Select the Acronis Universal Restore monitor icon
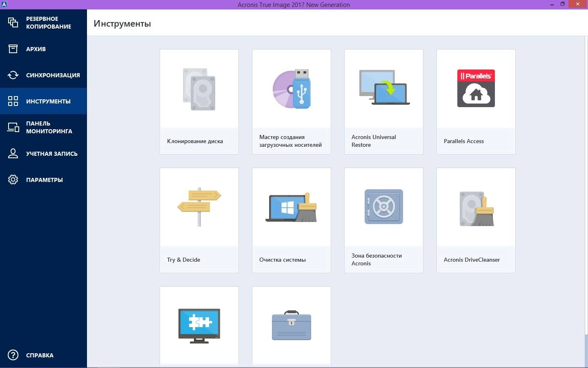The height and width of the screenshot is (368, 588). [384, 88]
